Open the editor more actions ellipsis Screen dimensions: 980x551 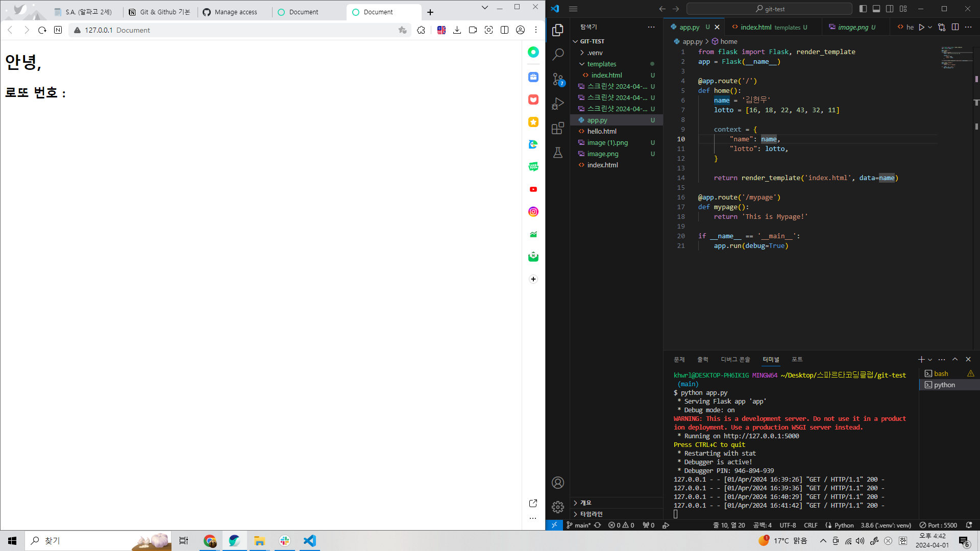(968, 27)
